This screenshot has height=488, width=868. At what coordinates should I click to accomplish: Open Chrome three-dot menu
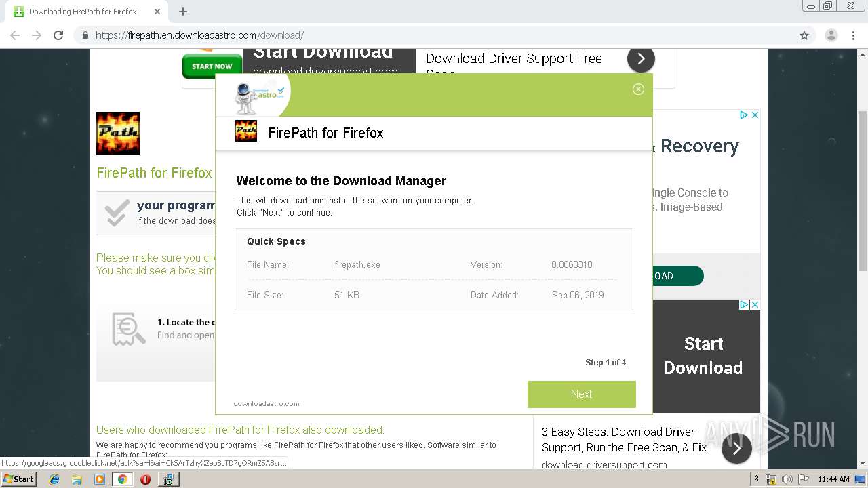[x=853, y=35]
